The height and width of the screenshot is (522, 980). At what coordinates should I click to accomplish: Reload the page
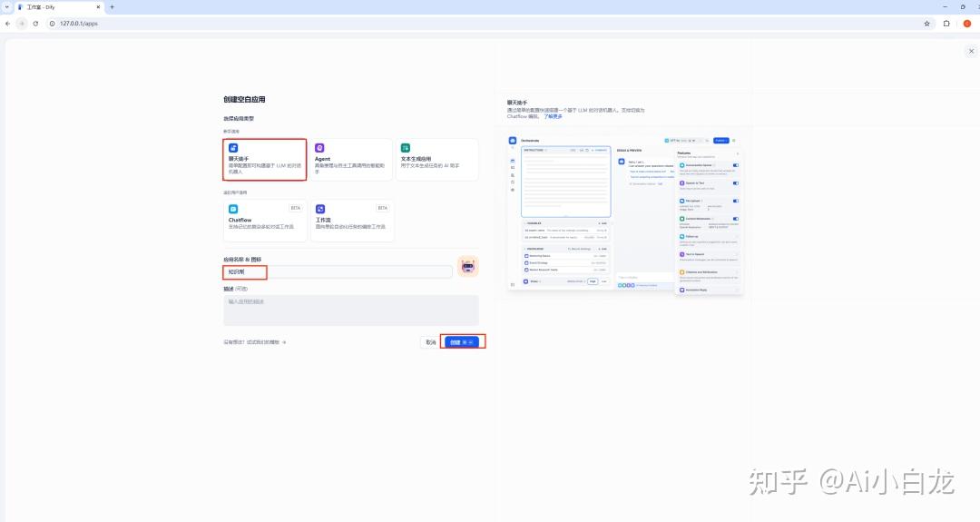pyautogui.click(x=35, y=24)
